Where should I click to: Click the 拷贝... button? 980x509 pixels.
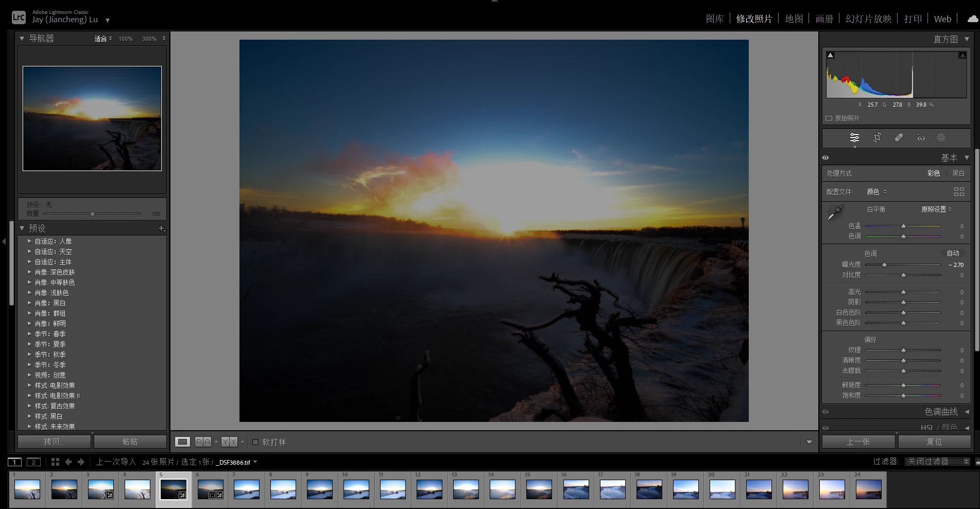tap(54, 442)
